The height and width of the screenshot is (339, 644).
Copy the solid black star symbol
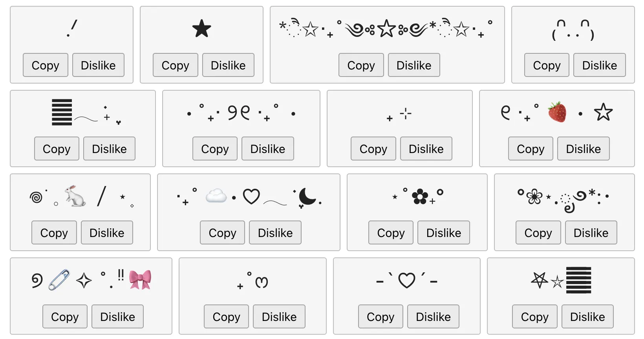(x=175, y=65)
